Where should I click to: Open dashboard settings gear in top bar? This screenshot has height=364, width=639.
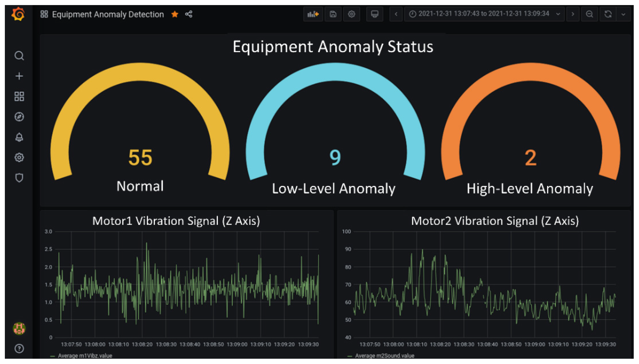pyautogui.click(x=352, y=14)
